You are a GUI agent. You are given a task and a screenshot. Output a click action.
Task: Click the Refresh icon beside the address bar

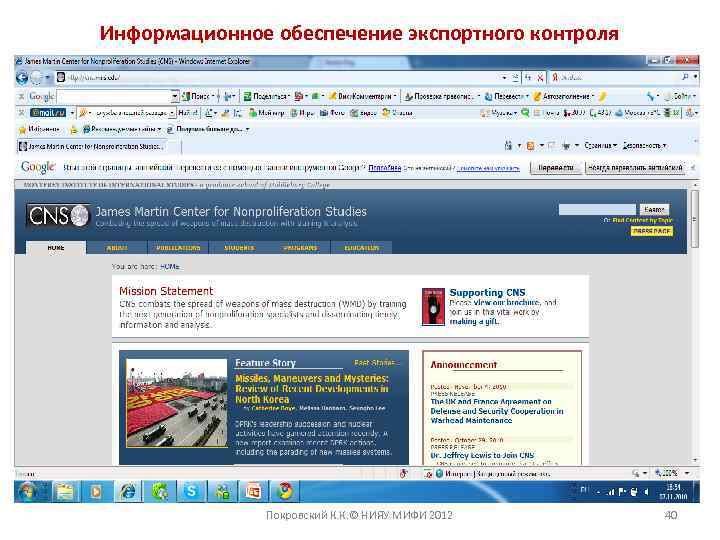point(528,77)
